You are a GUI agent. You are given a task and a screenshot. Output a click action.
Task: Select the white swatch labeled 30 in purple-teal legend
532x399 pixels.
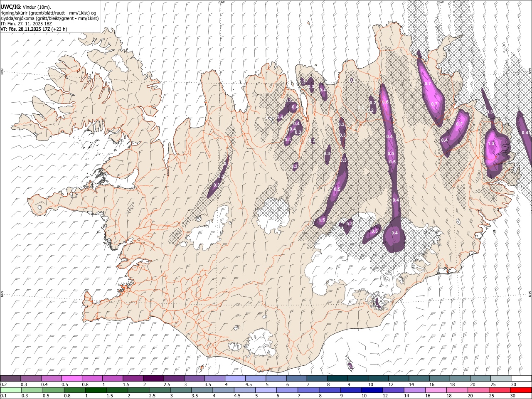tap(522, 378)
